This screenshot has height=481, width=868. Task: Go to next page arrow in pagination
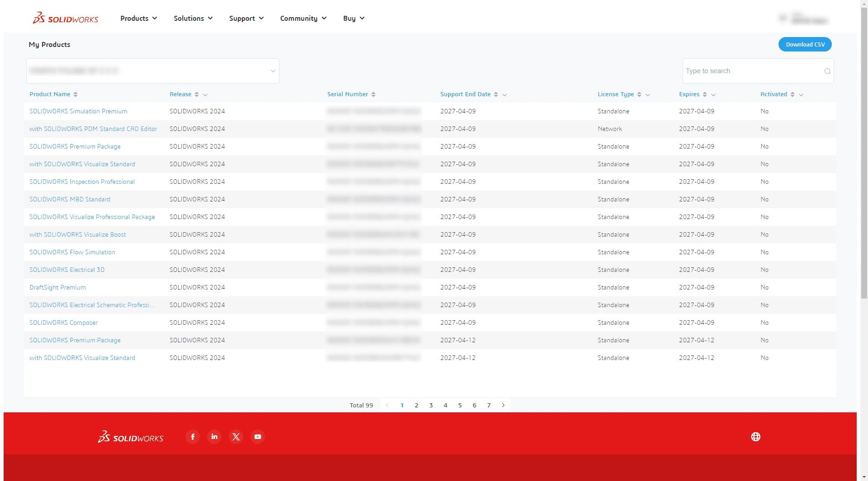503,405
